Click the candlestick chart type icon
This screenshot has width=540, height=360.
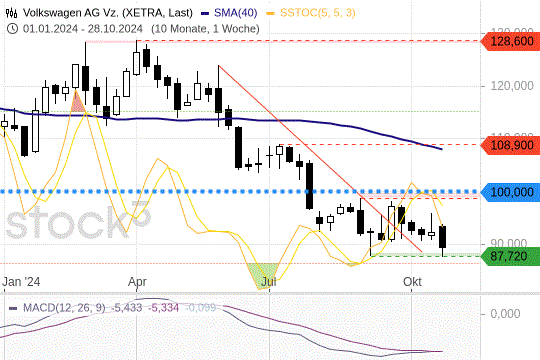[11, 13]
